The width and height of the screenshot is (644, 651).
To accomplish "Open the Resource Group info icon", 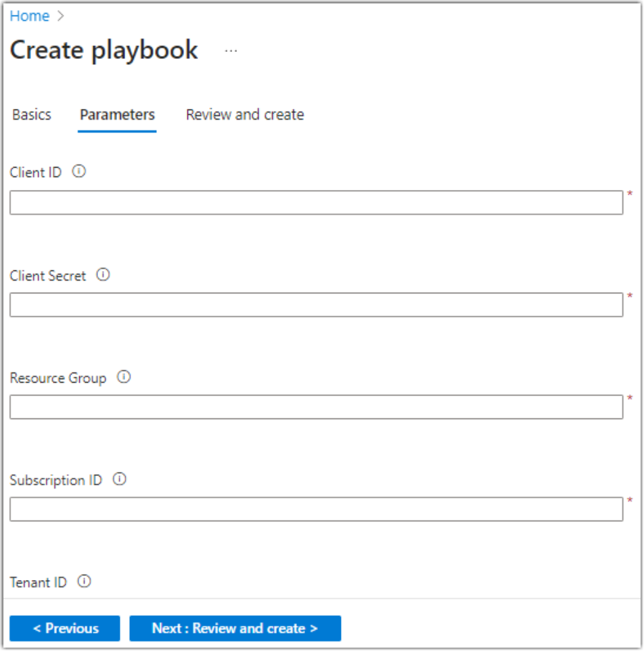I will pyautogui.click(x=123, y=378).
